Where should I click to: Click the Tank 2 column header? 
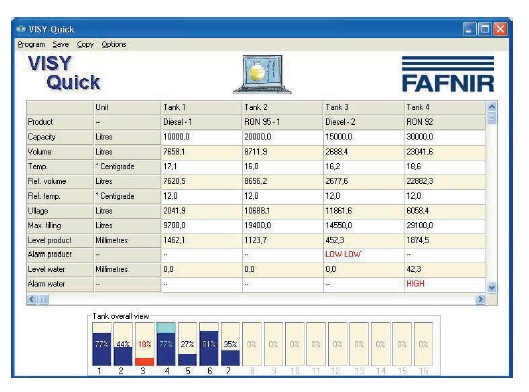click(x=282, y=108)
